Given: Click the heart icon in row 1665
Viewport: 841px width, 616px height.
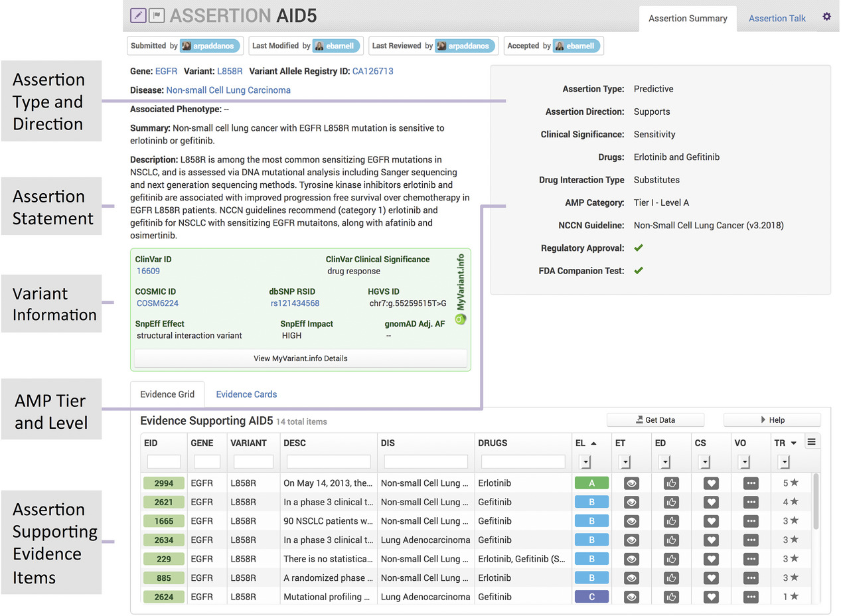Looking at the screenshot, I should (x=711, y=522).
